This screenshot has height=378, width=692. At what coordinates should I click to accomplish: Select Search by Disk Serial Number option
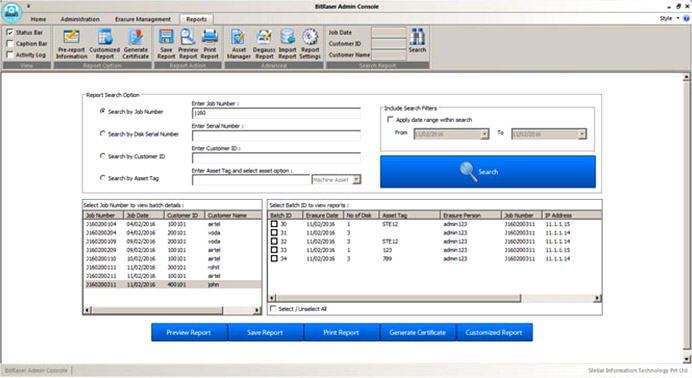point(102,133)
